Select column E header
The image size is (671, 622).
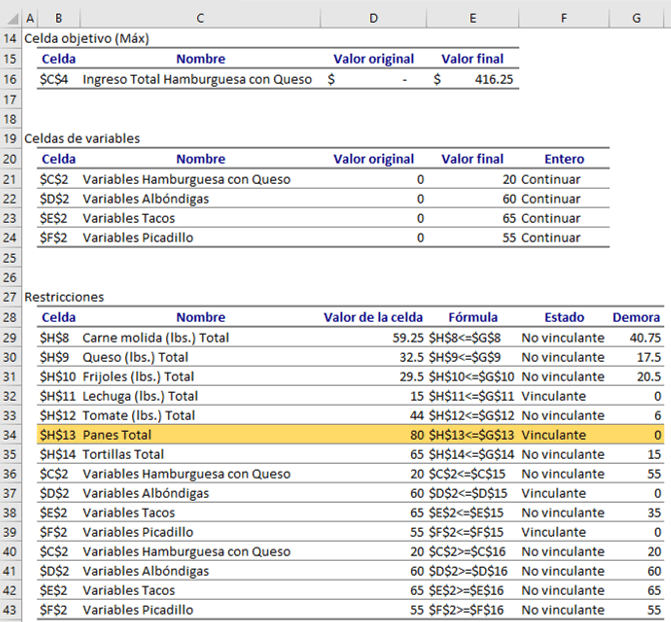point(472,18)
